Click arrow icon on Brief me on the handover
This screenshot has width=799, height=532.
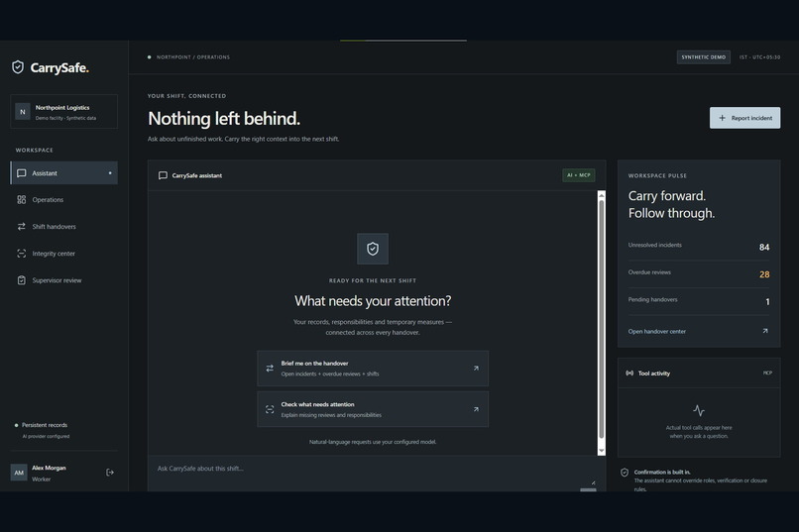(476, 369)
